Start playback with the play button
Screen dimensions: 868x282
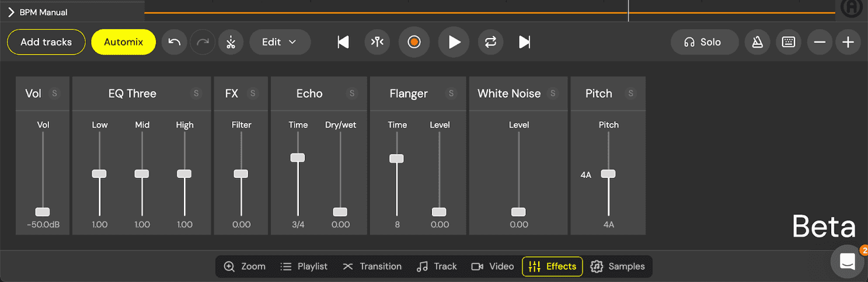454,42
